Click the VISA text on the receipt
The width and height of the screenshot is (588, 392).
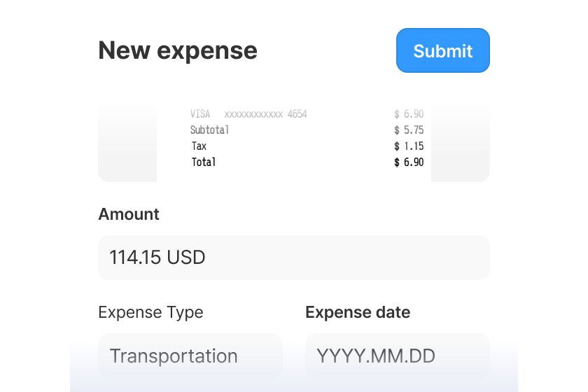click(200, 113)
